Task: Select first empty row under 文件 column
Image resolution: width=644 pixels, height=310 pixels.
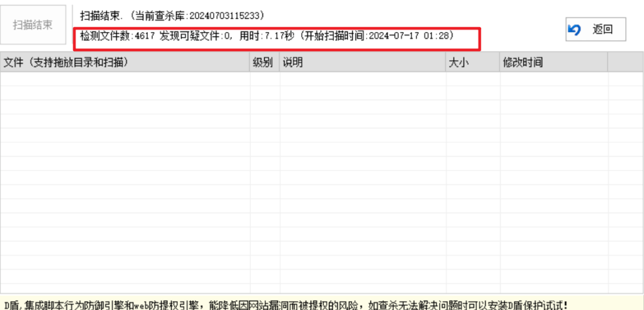Action: tap(125, 78)
